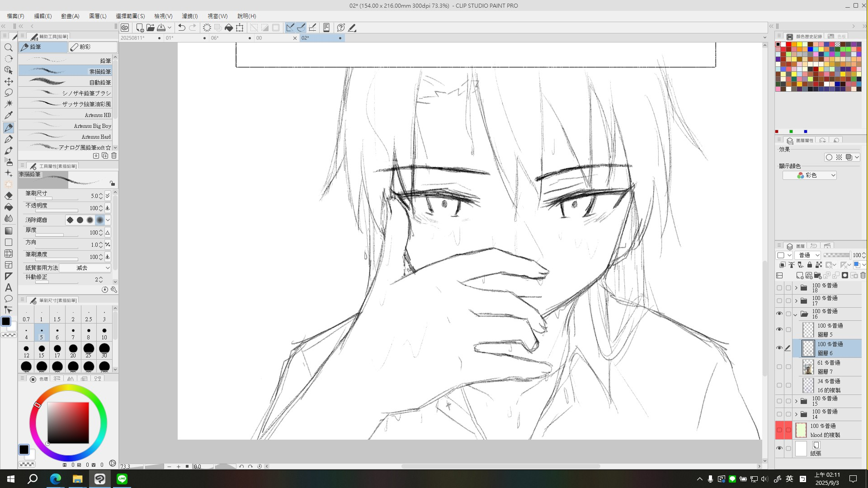
Task: Open the blend mode 普通 dropdown
Action: pos(808,255)
